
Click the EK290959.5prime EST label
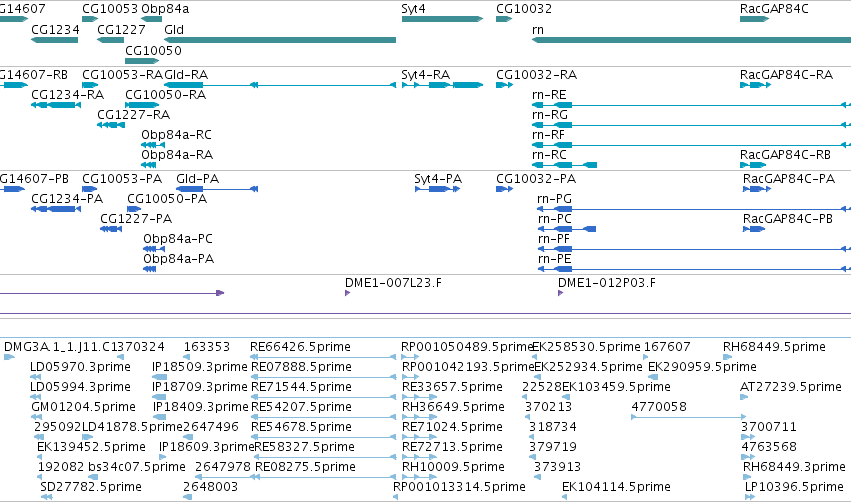click(x=702, y=367)
